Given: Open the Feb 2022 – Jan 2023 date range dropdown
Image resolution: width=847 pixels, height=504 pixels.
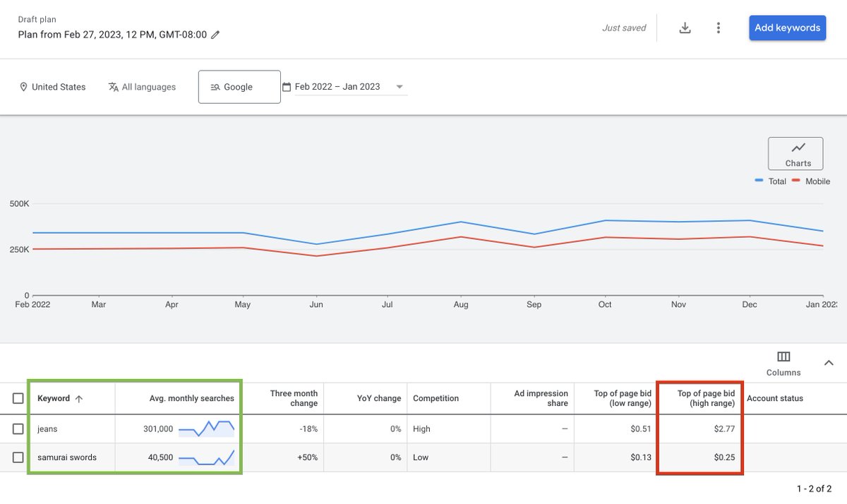Looking at the screenshot, I should pos(344,87).
